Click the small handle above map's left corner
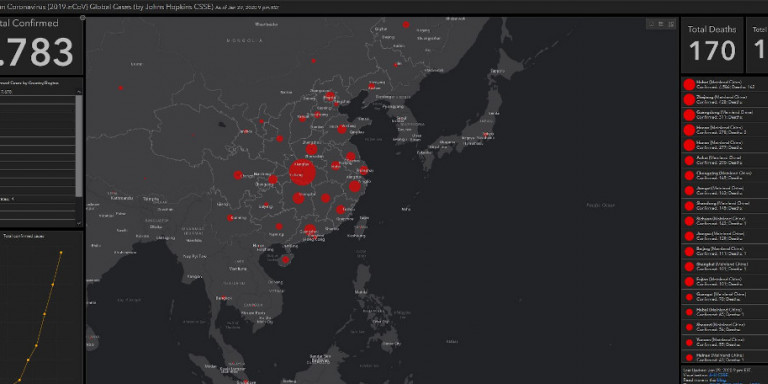Screen dimensions: 768x384 pos(83,18)
